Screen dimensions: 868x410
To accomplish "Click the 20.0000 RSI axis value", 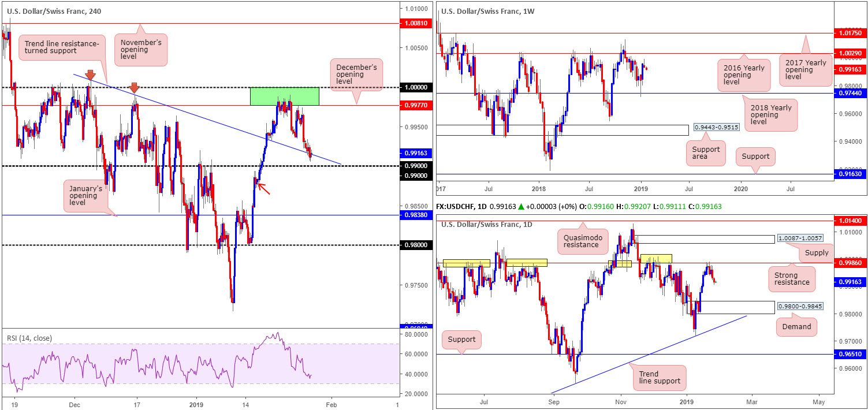I will (x=416, y=394).
